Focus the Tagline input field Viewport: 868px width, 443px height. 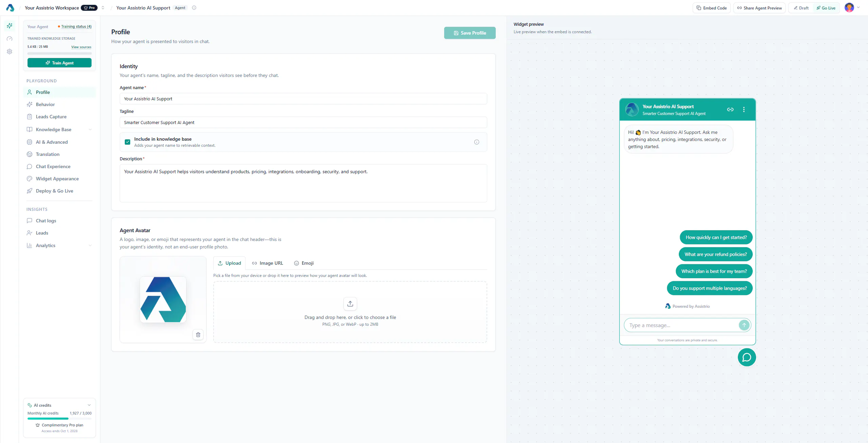303,122
